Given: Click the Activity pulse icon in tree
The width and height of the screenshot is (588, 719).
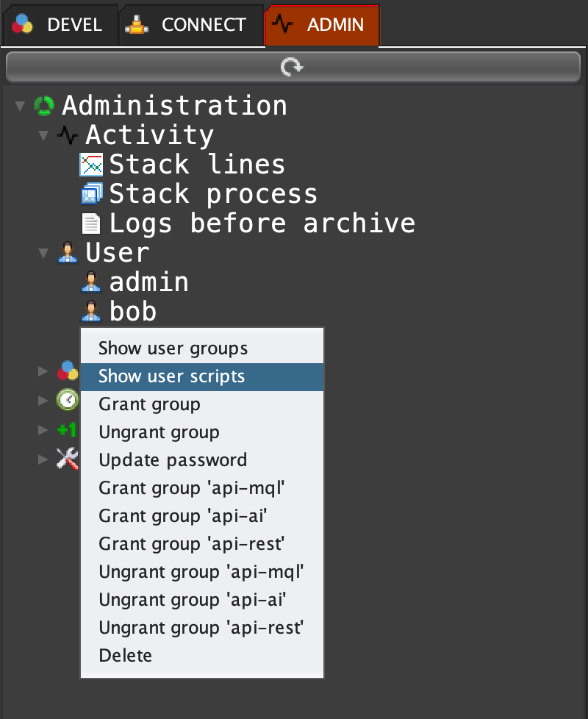Looking at the screenshot, I should [67, 135].
